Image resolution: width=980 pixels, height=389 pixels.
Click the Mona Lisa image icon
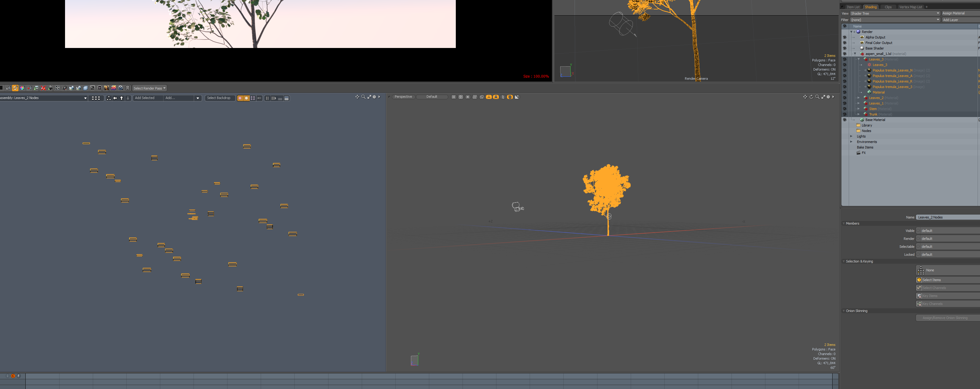[107, 88]
